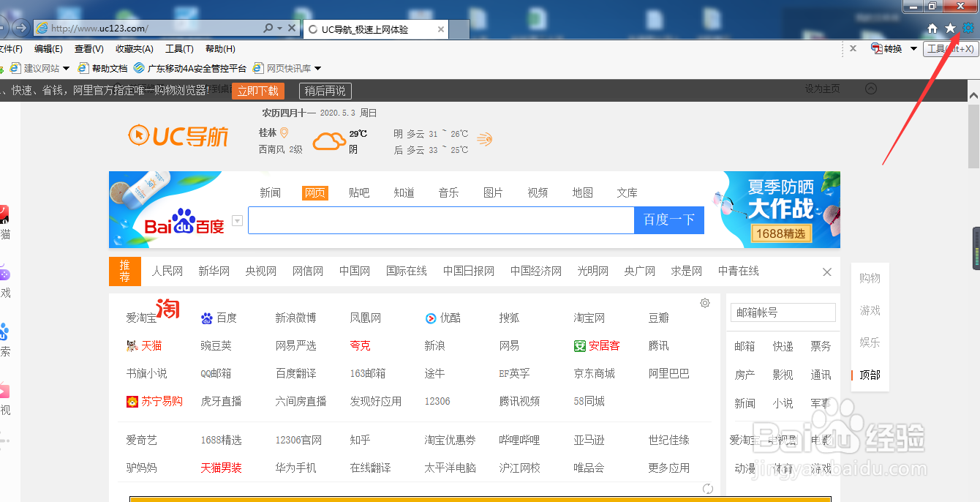Image resolution: width=980 pixels, height=502 pixels.
Task: Open the 百度 link with paw icon
Action: pyautogui.click(x=219, y=318)
